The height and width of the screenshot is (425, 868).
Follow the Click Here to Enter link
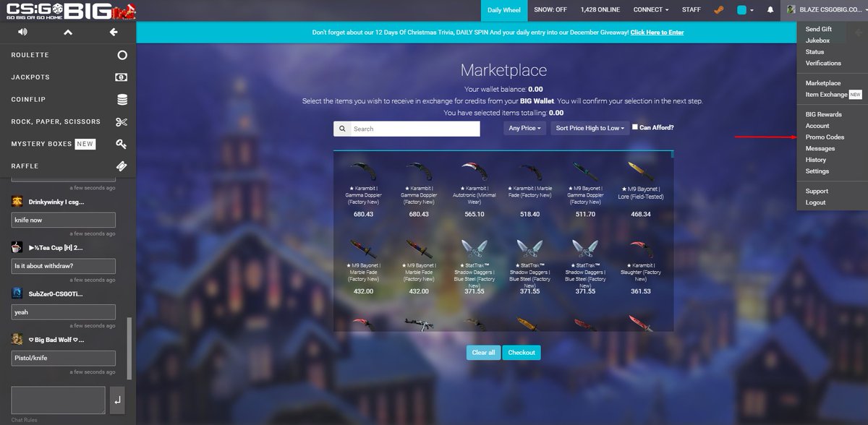point(657,33)
